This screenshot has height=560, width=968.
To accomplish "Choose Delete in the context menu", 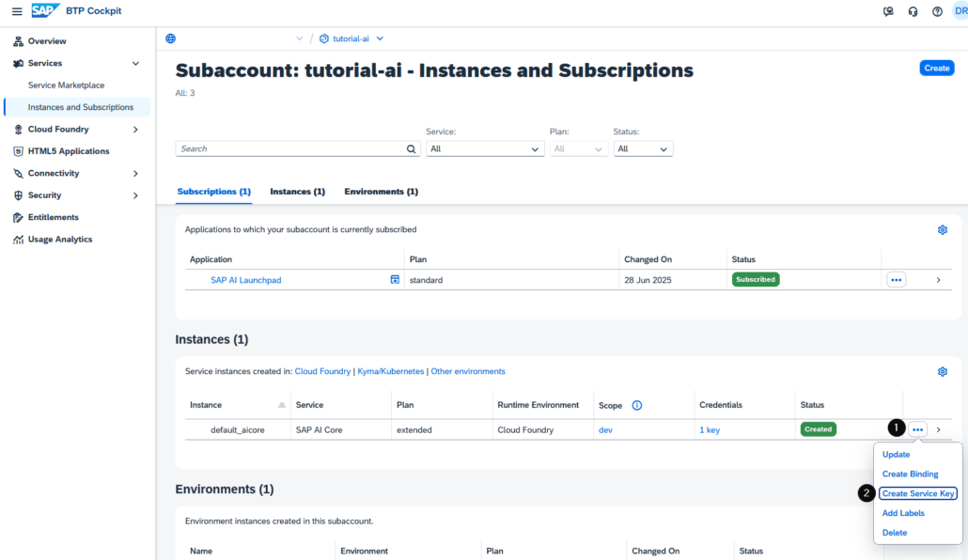I will point(895,533).
